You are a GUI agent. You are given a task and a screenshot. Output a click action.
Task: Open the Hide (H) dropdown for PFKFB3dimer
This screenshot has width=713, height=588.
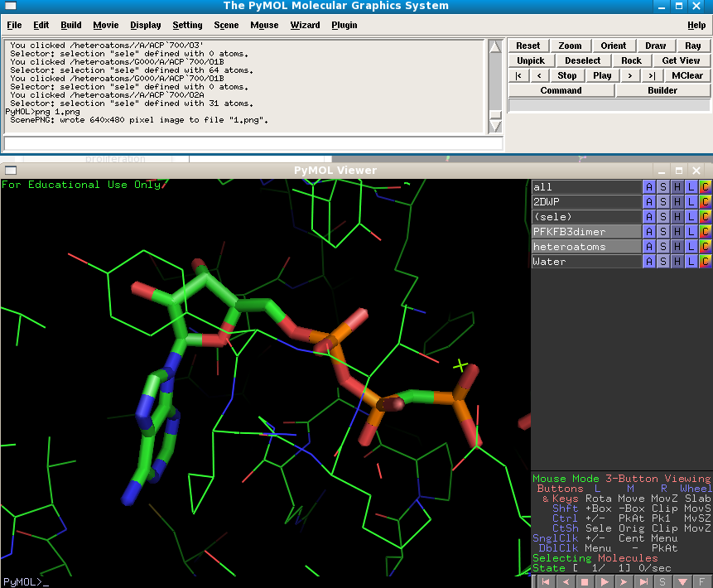(x=677, y=232)
